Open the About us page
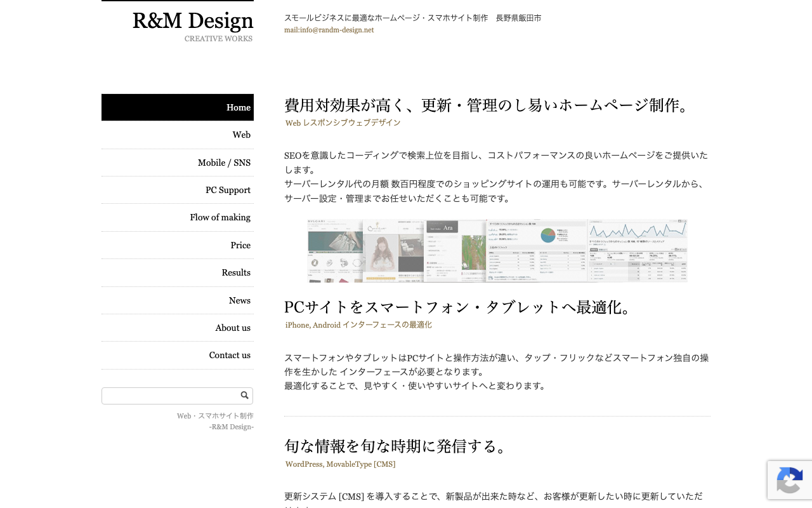The image size is (812, 508). pyautogui.click(x=178, y=328)
